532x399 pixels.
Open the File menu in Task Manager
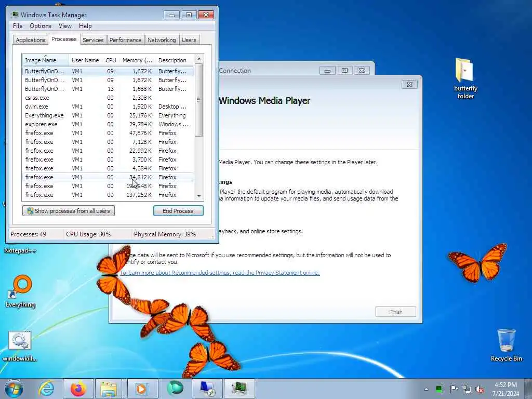(18, 26)
